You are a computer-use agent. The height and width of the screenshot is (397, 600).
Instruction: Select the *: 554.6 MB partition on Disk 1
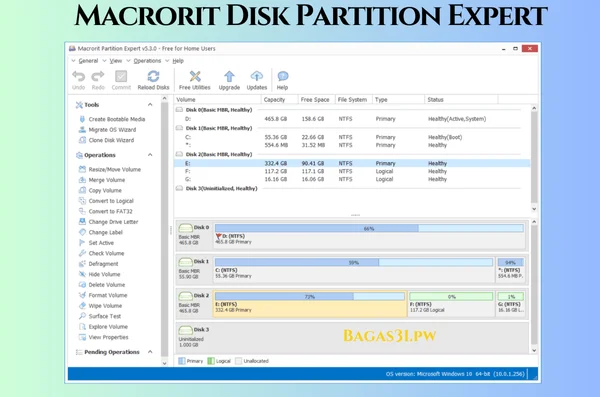point(511,269)
